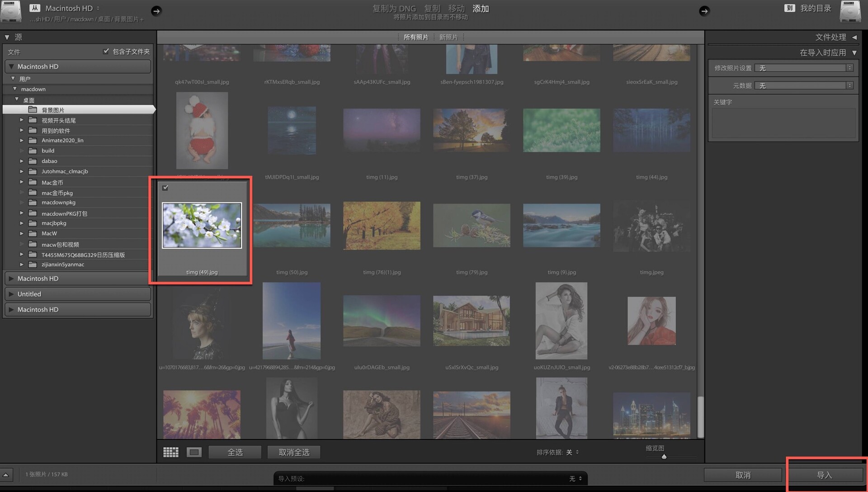Select the 复制为 DNG import mode
The width and height of the screenshot is (868, 492).
tap(394, 8)
